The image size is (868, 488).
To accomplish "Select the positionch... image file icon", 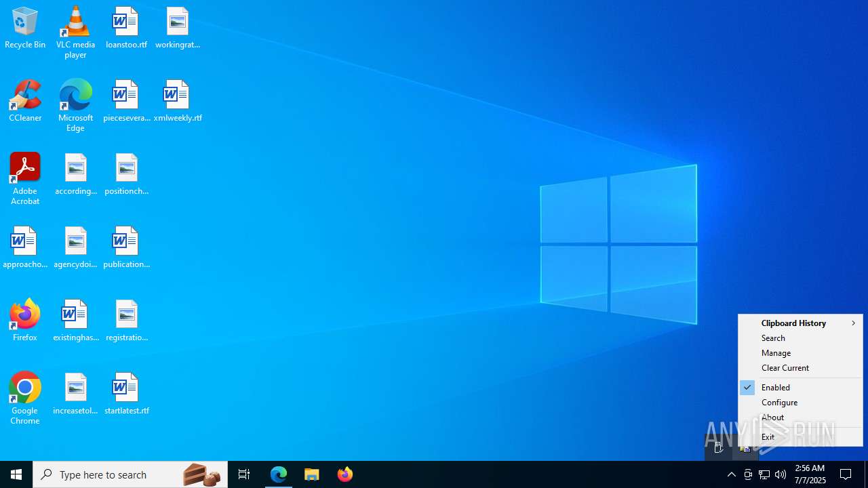I will click(x=126, y=174).
